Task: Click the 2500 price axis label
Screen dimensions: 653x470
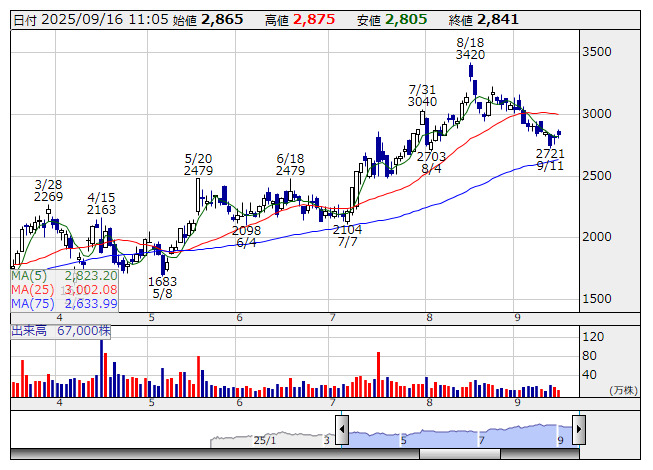Action: click(x=597, y=176)
